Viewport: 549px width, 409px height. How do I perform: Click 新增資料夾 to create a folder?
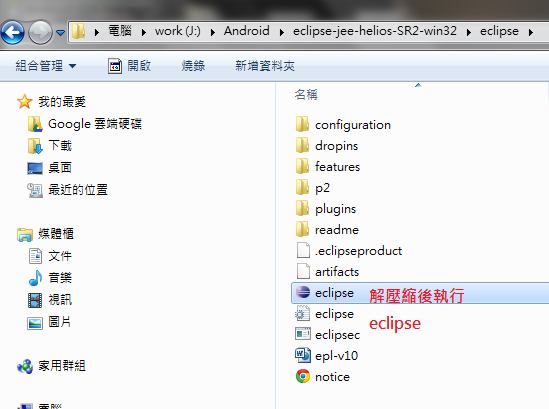coord(265,65)
